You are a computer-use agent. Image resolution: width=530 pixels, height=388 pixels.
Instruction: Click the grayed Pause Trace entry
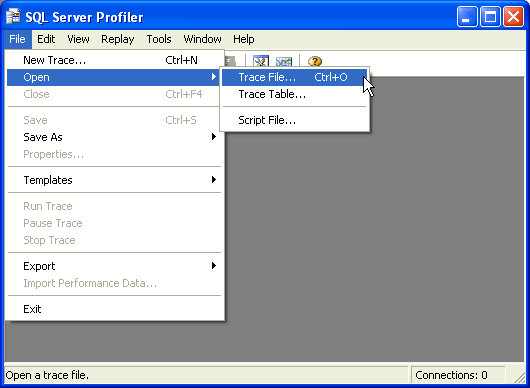pyautogui.click(x=115, y=223)
